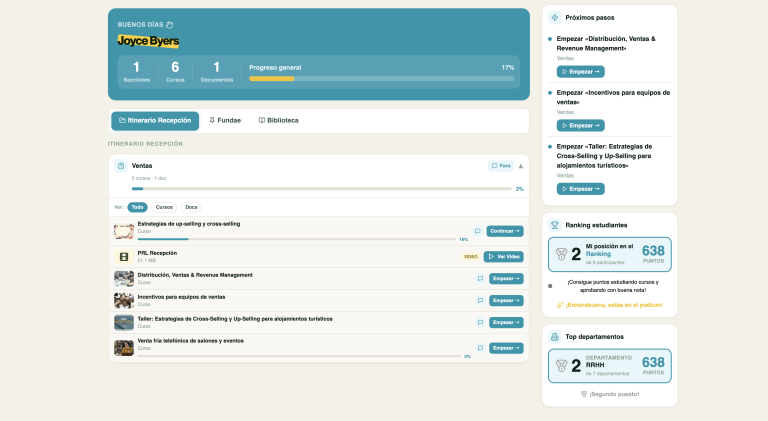Click the ¡Enhorabuena, estás en el podium! message
Viewport: 768px width, 421px height.
pyautogui.click(x=610, y=305)
